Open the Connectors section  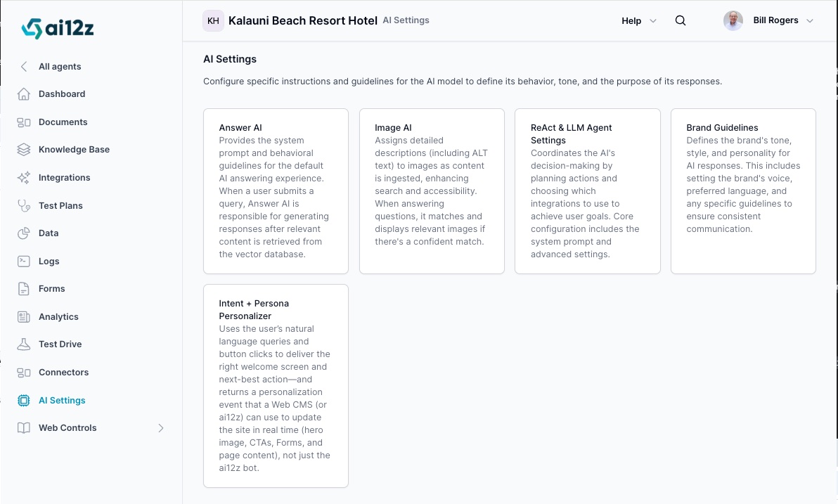click(63, 372)
